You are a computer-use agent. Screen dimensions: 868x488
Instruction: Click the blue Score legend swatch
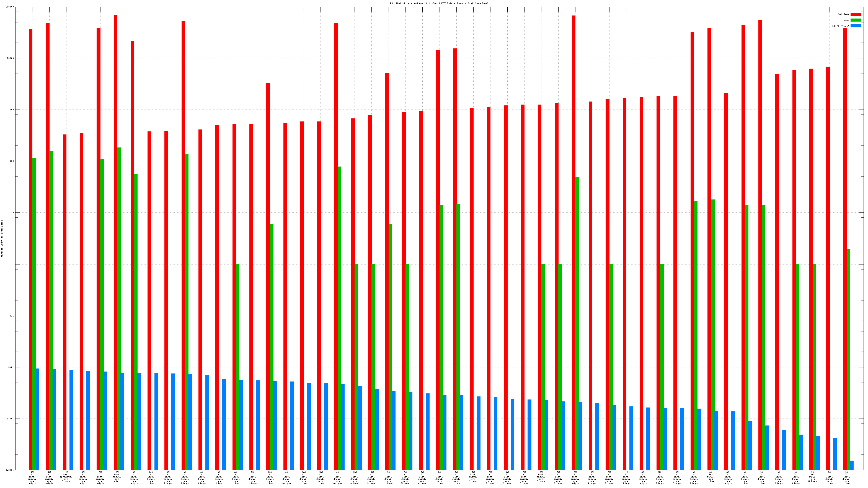coord(856,26)
